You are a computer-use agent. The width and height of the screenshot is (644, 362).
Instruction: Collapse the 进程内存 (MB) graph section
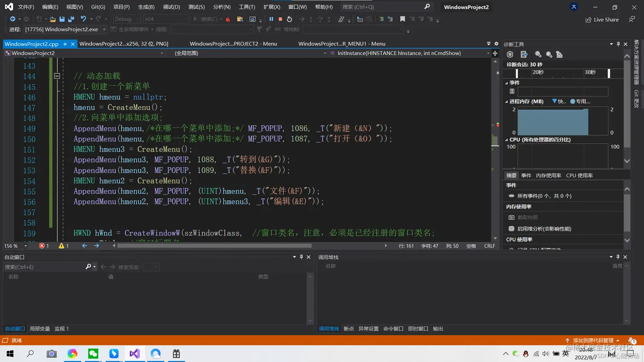pos(506,102)
